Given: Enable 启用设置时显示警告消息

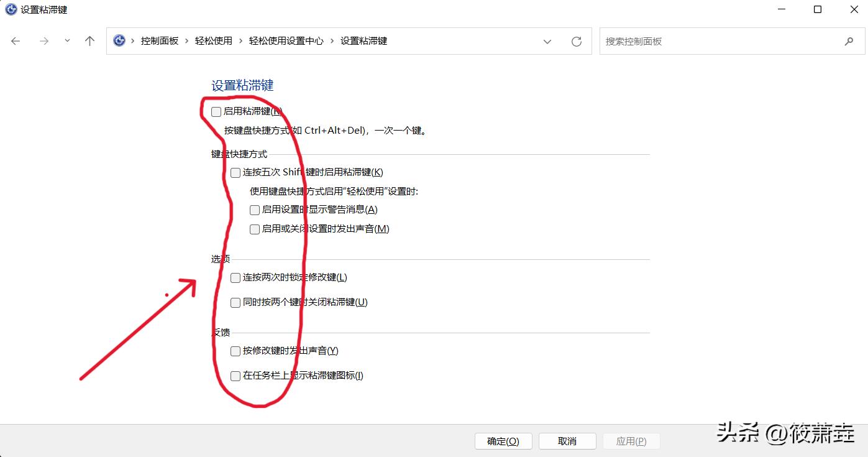Looking at the screenshot, I should coord(254,210).
